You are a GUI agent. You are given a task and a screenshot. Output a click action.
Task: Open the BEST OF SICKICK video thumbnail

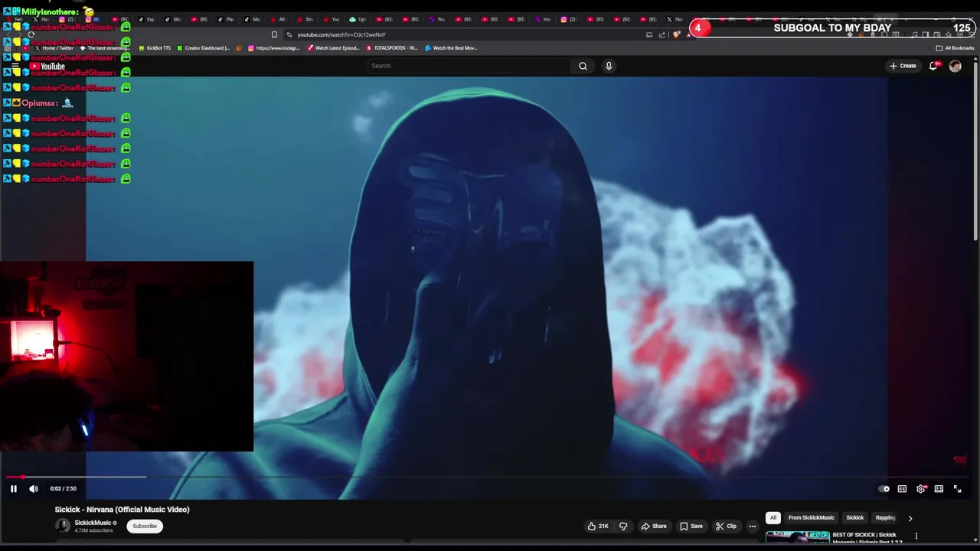(797, 536)
